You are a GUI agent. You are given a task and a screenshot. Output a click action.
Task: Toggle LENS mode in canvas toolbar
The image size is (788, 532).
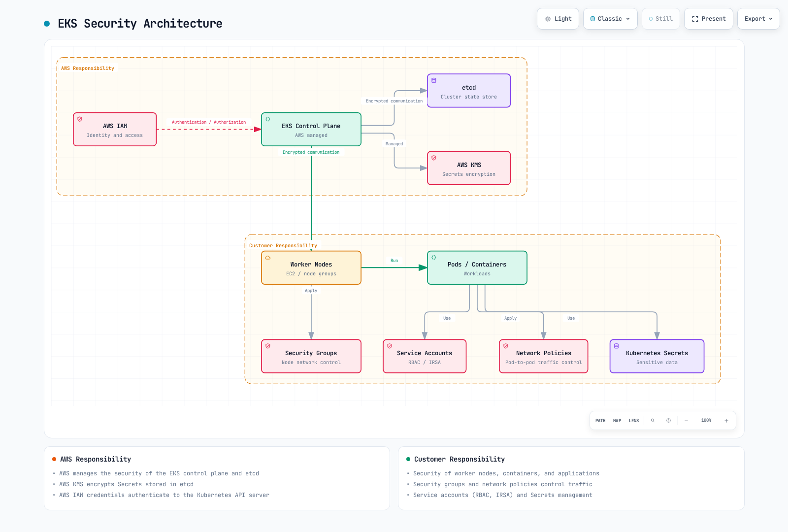634,421
